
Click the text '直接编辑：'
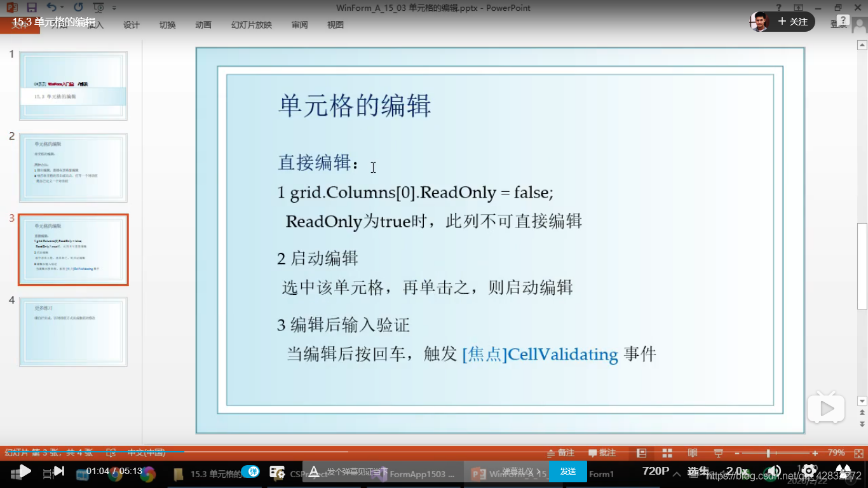pyautogui.click(x=319, y=163)
